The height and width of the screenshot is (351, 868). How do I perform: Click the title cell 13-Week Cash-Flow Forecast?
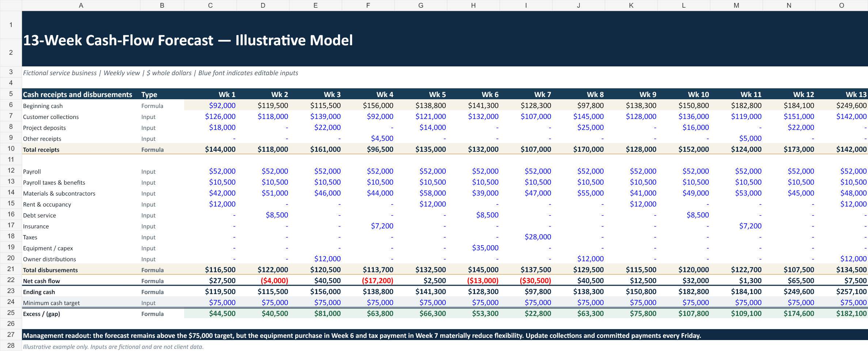[188, 40]
